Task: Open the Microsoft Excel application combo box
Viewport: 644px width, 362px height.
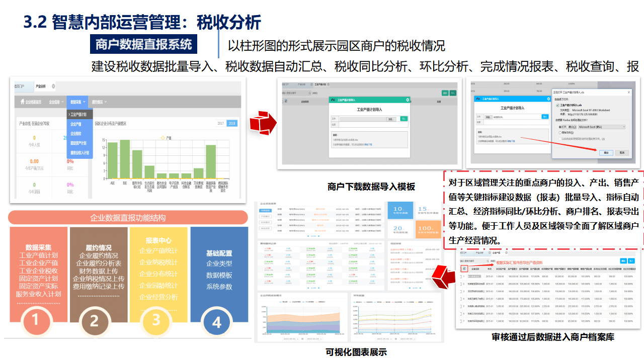Action: point(601,127)
